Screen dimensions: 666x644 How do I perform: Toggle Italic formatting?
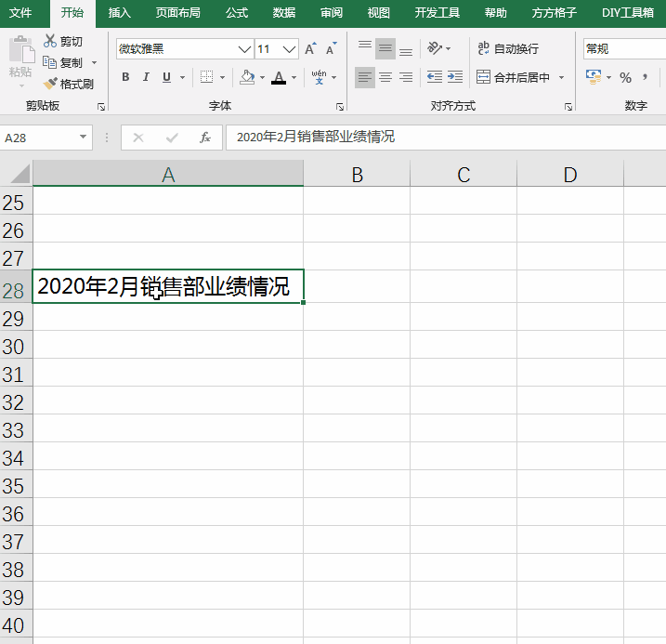146,77
